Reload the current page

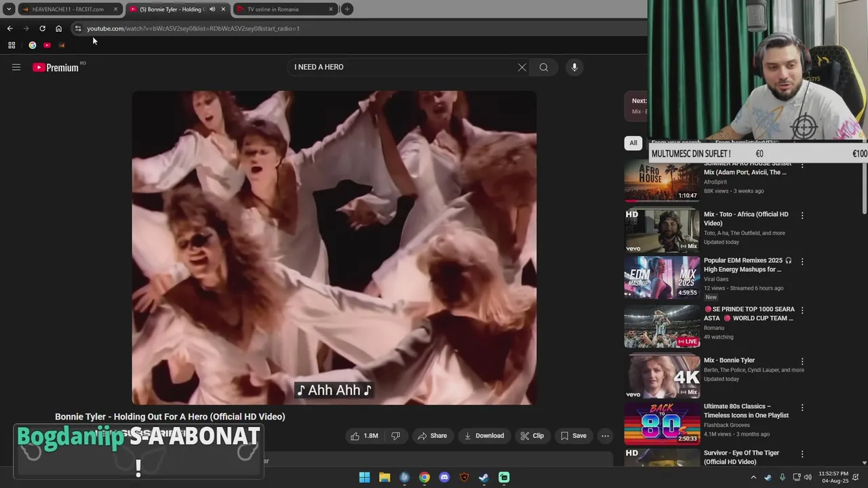pos(42,28)
